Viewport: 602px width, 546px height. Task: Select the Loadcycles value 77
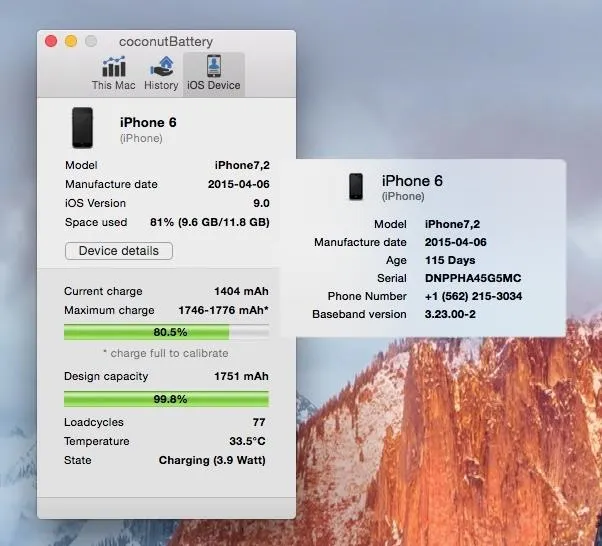point(259,422)
